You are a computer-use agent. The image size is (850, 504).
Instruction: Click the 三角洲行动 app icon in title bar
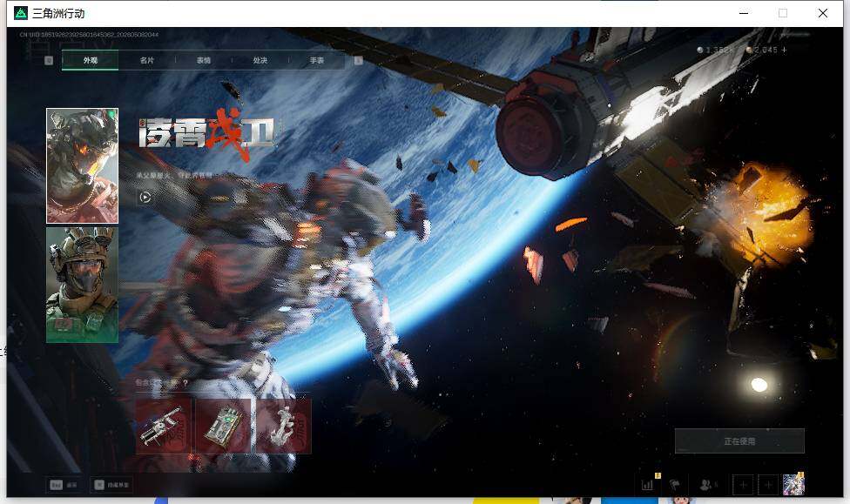point(21,13)
